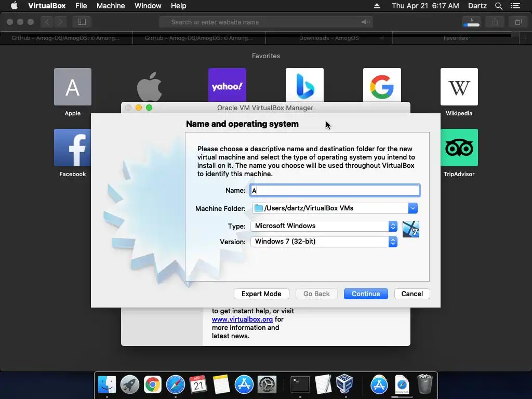
Task: Launch Google Chrome from the Dock
Action: 152,384
